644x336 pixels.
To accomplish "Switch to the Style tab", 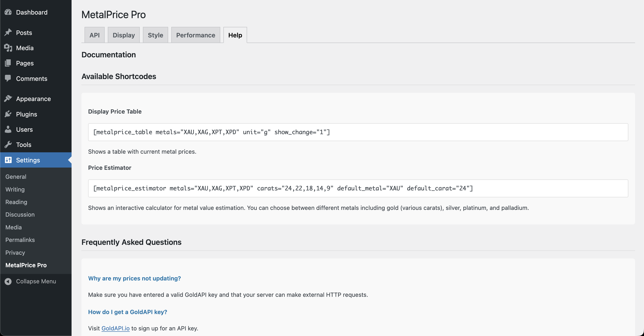I will click(155, 35).
